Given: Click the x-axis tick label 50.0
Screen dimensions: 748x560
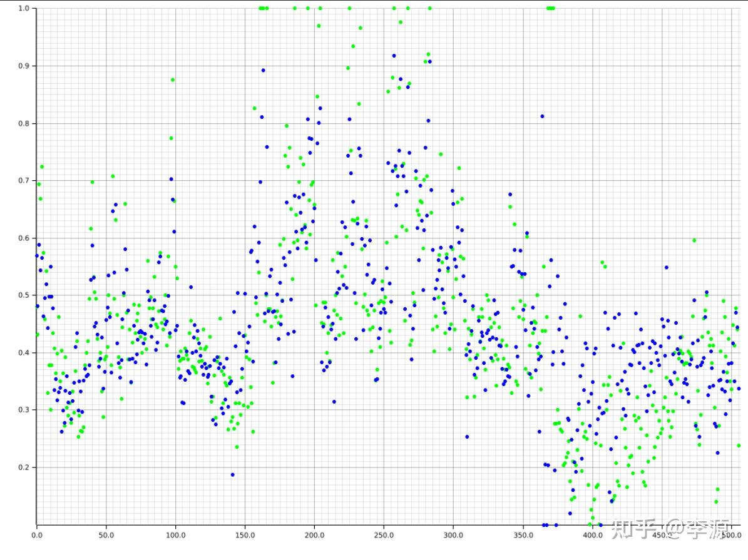Looking at the screenshot, I should 106,535.
